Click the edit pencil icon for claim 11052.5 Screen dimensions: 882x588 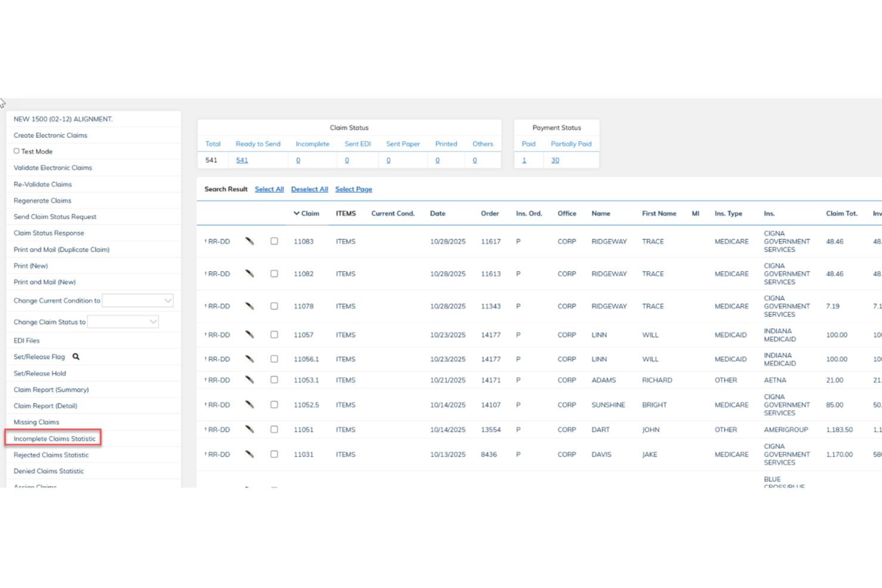pyautogui.click(x=250, y=405)
